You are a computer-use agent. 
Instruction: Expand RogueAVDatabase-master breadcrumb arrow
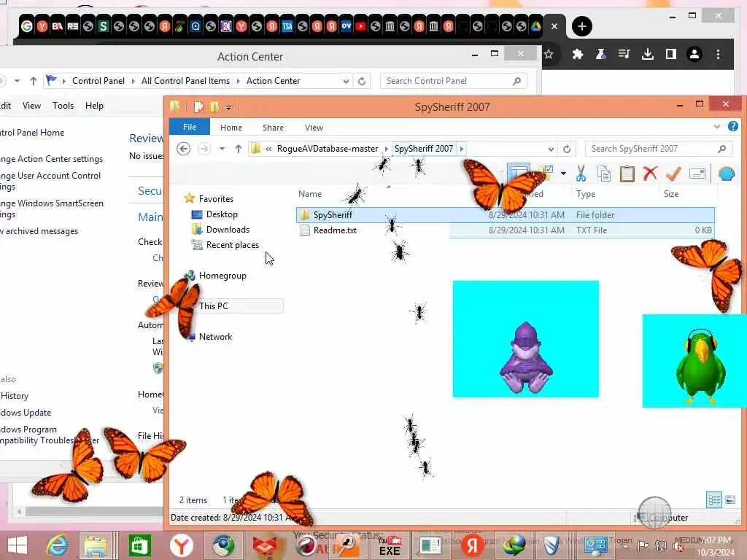pos(386,149)
